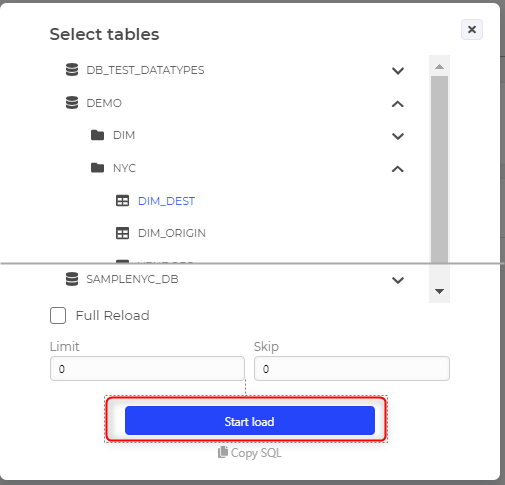Select the DIM_ORIGIN table
Screen dimensions: 505x485
tap(172, 233)
